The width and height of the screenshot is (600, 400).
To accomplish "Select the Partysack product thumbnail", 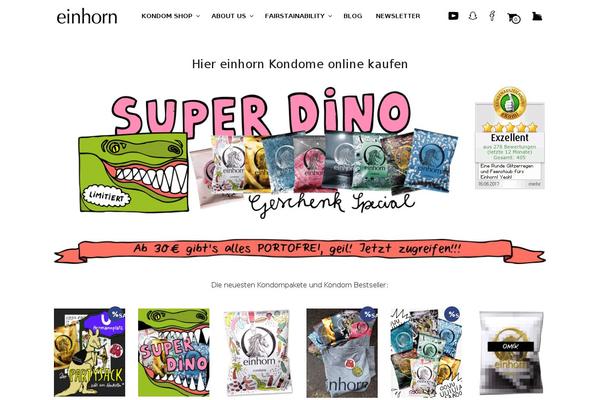I will 90,353.
